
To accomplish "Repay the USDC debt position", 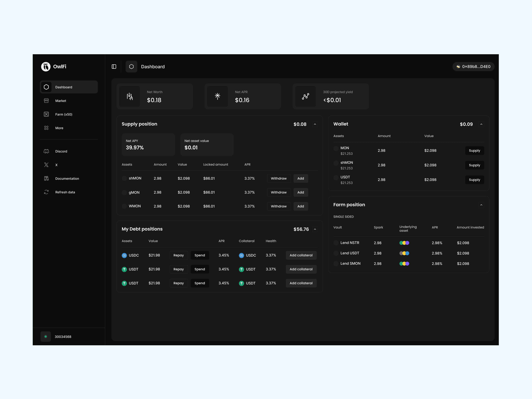I will (178, 255).
